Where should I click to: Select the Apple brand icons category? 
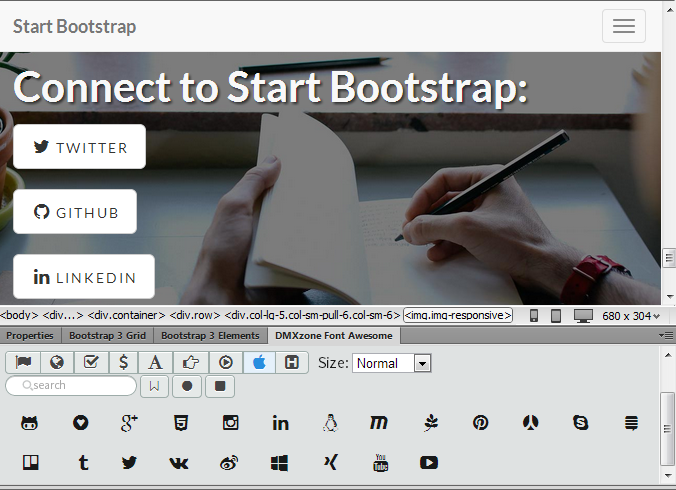tap(259, 362)
